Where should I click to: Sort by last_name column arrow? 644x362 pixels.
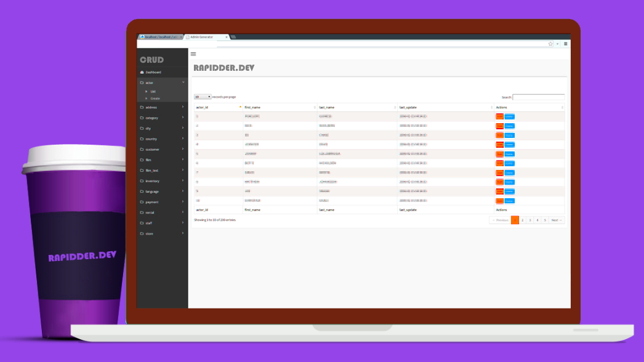click(x=395, y=107)
